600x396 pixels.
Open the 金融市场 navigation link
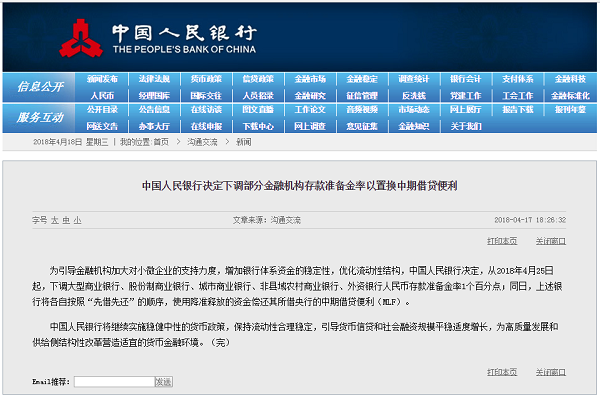310,79
